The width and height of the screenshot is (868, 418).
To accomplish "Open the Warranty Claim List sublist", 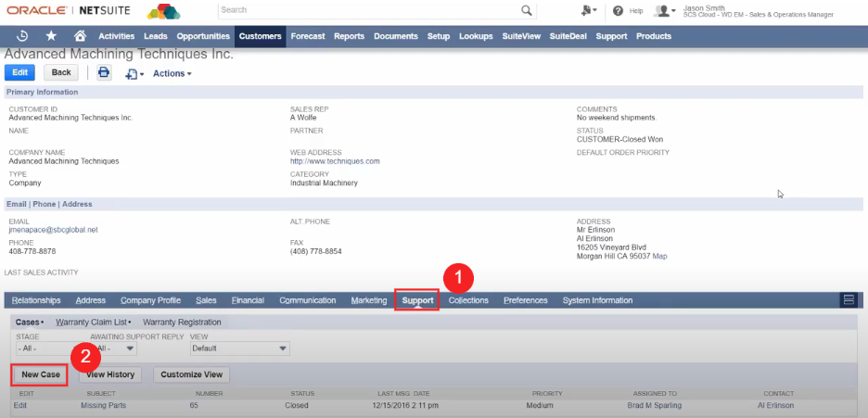I will click(x=91, y=322).
